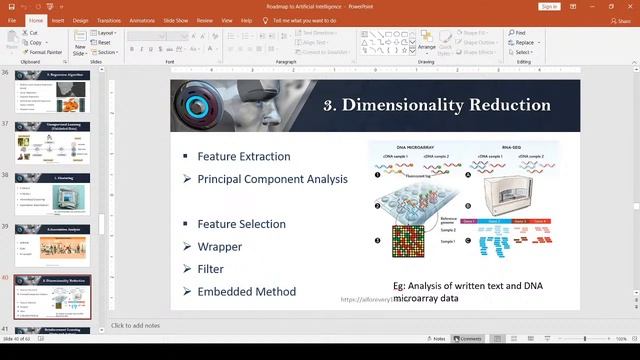
Task: Click the New Slide button
Action: (x=80, y=43)
